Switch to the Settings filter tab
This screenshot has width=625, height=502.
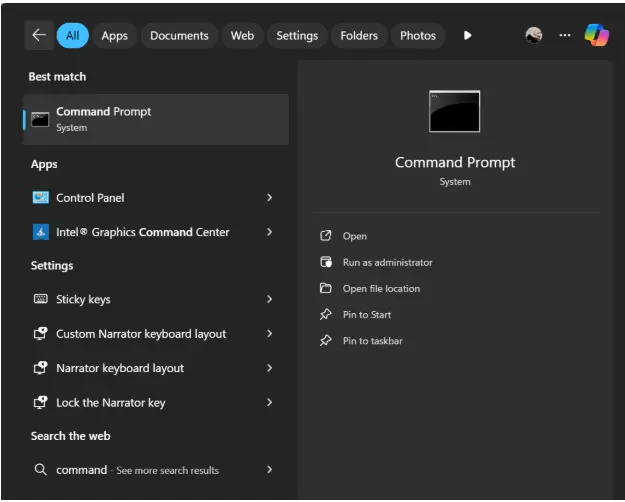297,35
